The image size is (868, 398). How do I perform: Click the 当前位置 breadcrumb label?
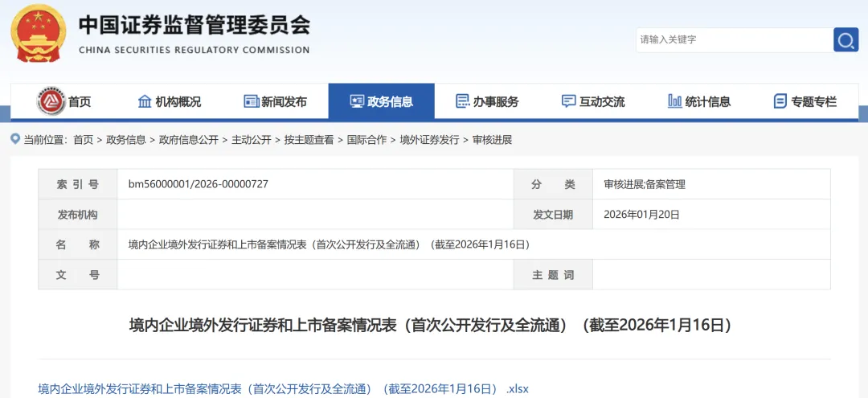point(45,140)
